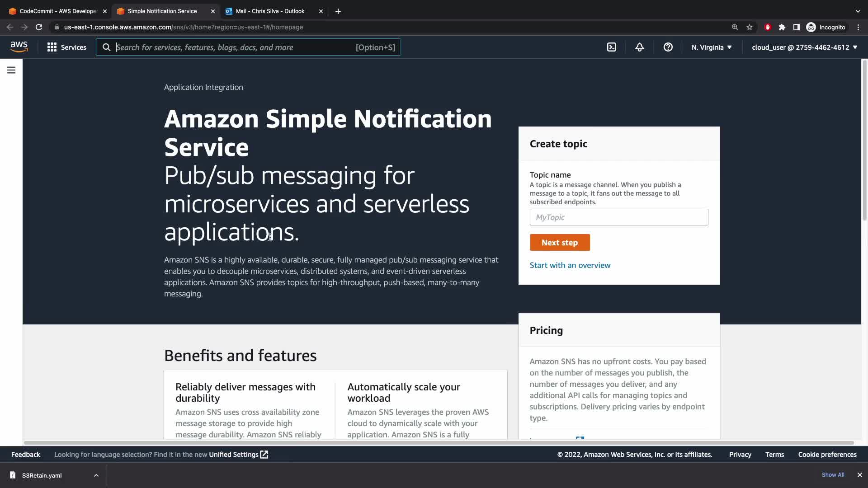This screenshot has height=488, width=868.
Task: Expand the hamburger side navigation menu
Action: click(x=11, y=70)
